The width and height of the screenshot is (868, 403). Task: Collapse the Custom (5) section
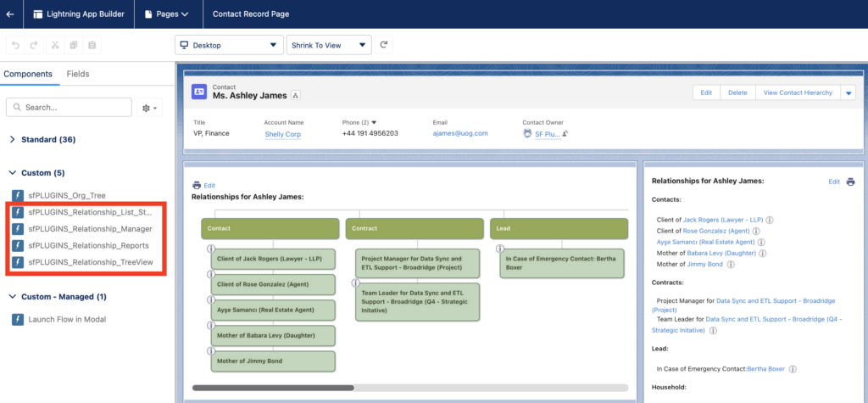pos(13,173)
